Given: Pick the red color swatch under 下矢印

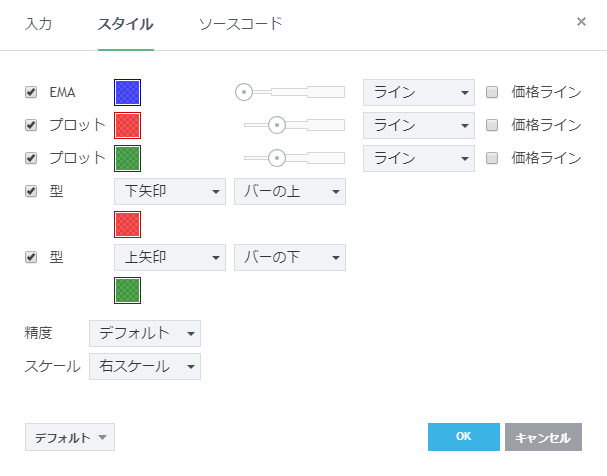Looking at the screenshot, I should tap(128, 224).
